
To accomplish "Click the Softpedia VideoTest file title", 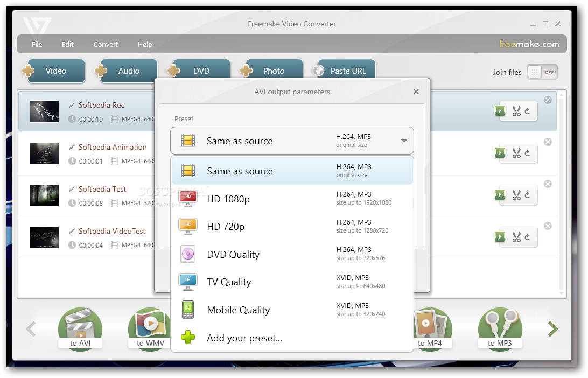I will click(x=112, y=231).
